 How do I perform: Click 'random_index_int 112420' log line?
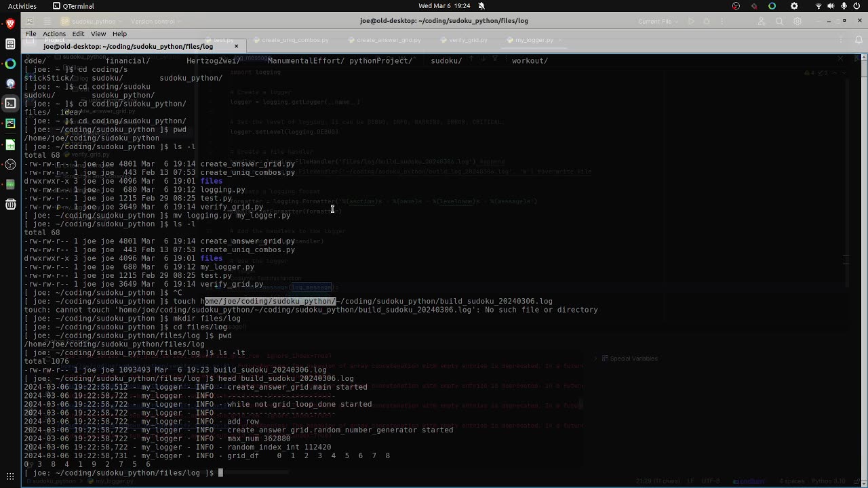click(x=279, y=447)
